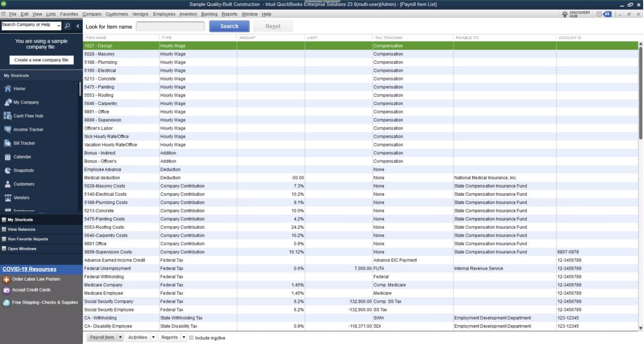Select the 5028 - Masonry row

coord(360,54)
